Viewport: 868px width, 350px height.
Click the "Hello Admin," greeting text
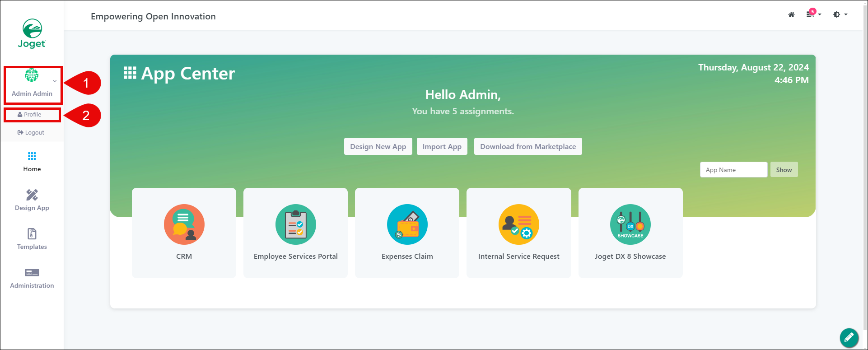point(463,94)
